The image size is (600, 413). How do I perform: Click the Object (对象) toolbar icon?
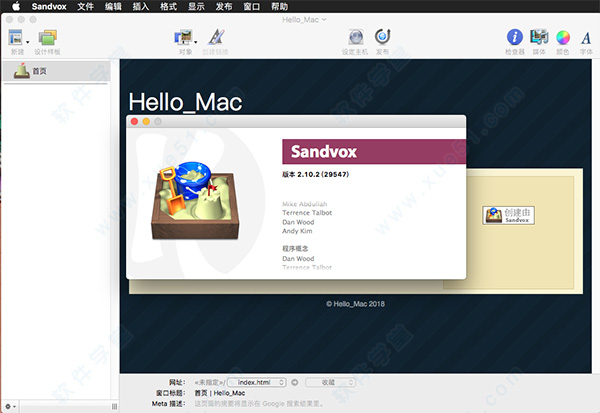pyautogui.click(x=183, y=37)
